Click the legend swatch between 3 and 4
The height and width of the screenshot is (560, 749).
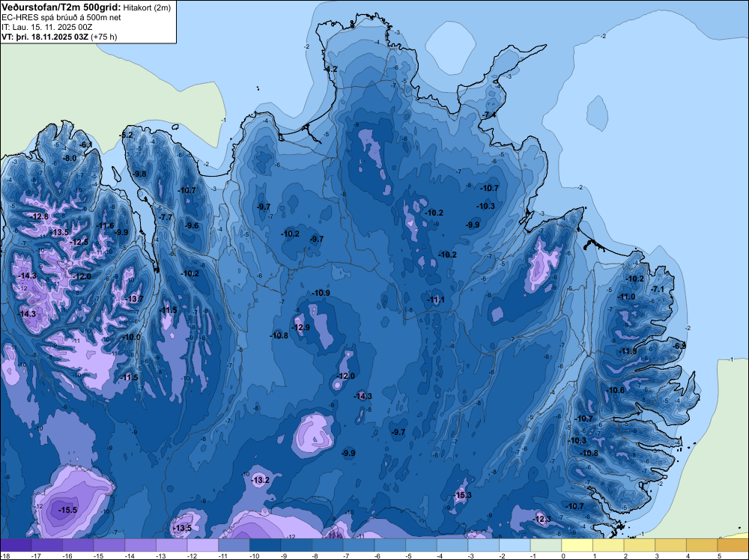670,545
